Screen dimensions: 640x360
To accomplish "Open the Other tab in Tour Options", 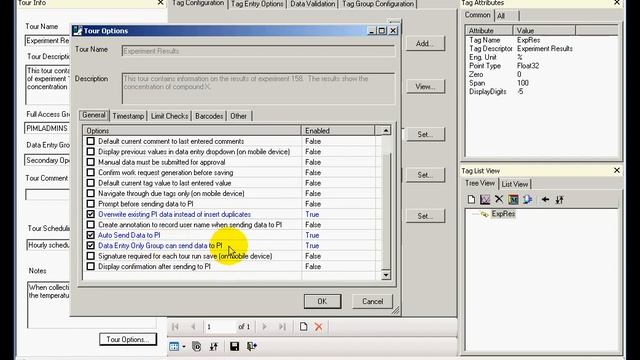I will pyautogui.click(x=238, y=116).
